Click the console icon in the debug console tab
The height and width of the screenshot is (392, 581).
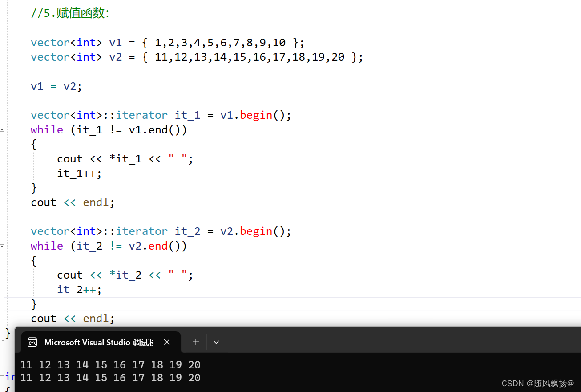pyautogui.click(x=32, y=342)
